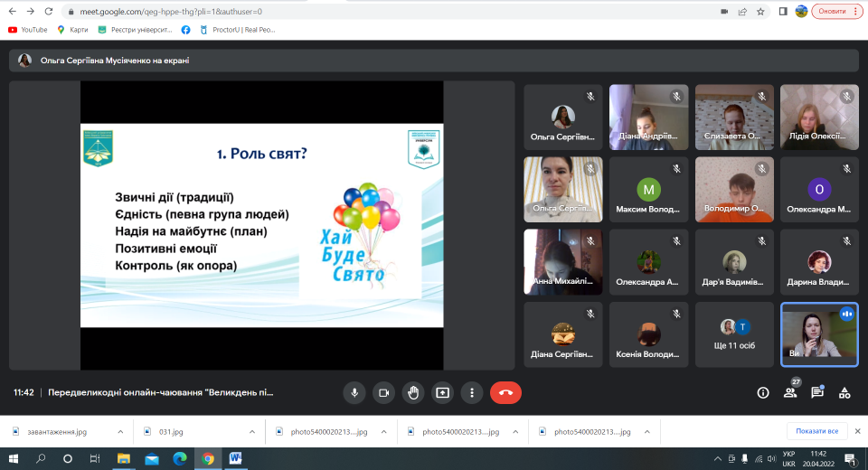The height and width of the screenshot is (470, 868).
Task: Open the notification center icon
Action: click(x=850, y=458)
